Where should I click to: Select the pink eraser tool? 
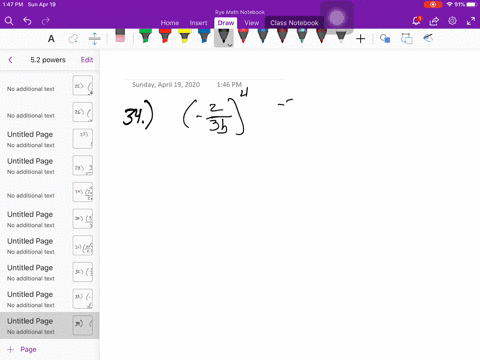[x=120, y=36]
